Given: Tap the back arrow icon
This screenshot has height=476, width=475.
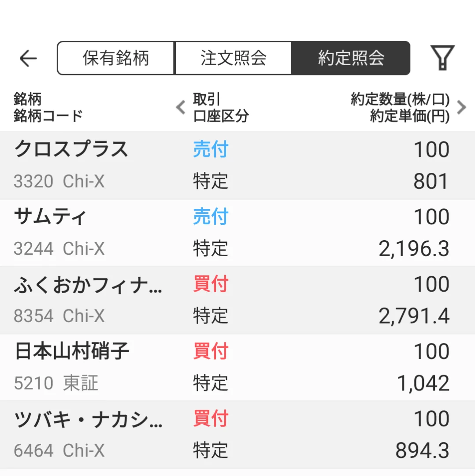Looking at the screenshot, I should pos(29,58).
